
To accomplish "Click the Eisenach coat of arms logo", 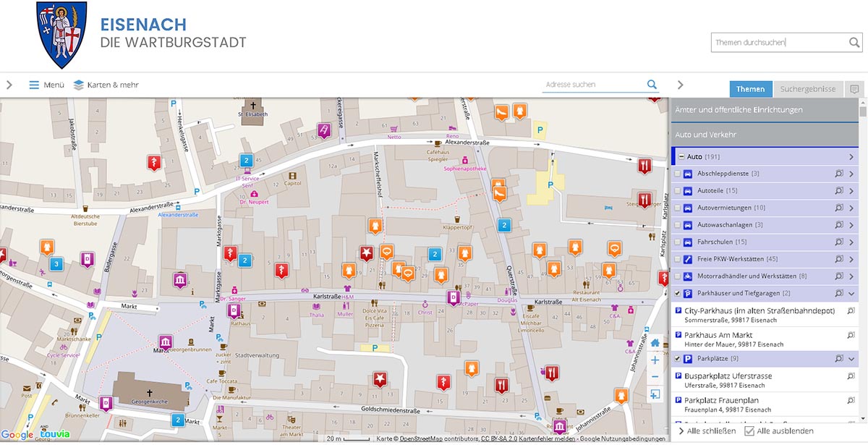I will click(61, 34).
